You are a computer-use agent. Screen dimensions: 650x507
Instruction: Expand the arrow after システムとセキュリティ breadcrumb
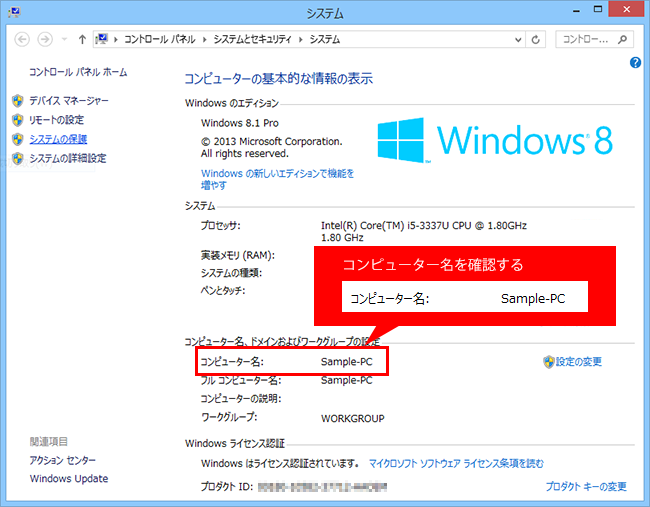[301, 39]
